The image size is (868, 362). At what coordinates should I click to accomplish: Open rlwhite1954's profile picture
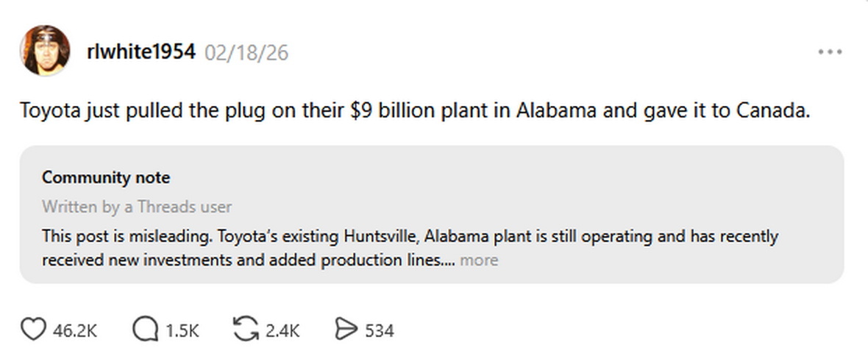(x=45, y=50)
